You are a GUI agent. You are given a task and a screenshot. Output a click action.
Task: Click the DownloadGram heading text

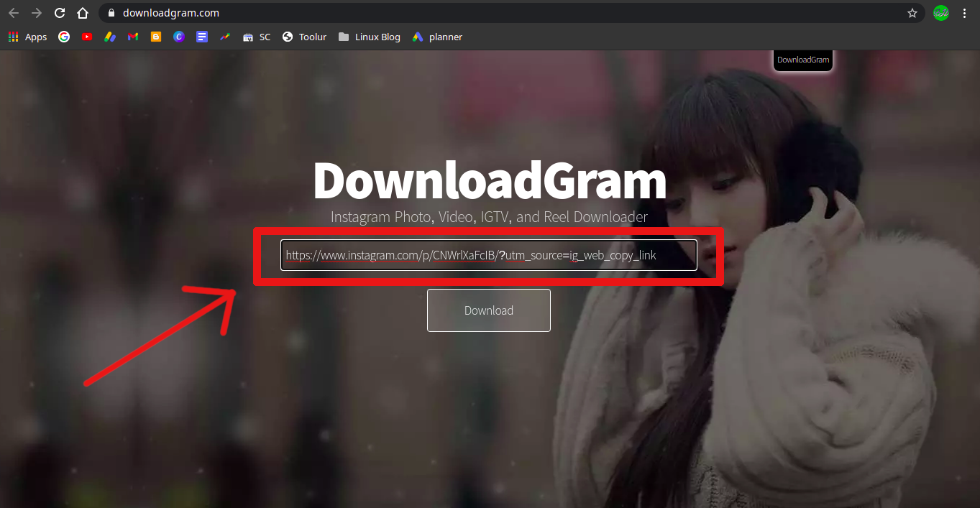point(490,180)
